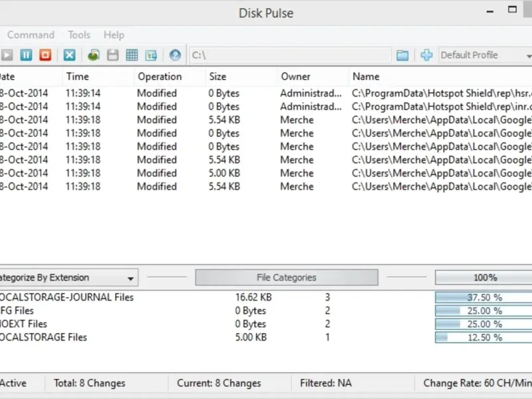The width and height of the screenshot is (532, 399).
Task: Click the Start monitoring play icon
Action: pos(7,55)
